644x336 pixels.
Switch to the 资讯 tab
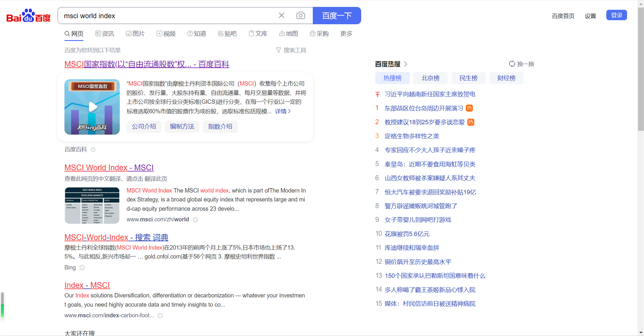pyautogui.click(x=105, y=34)
